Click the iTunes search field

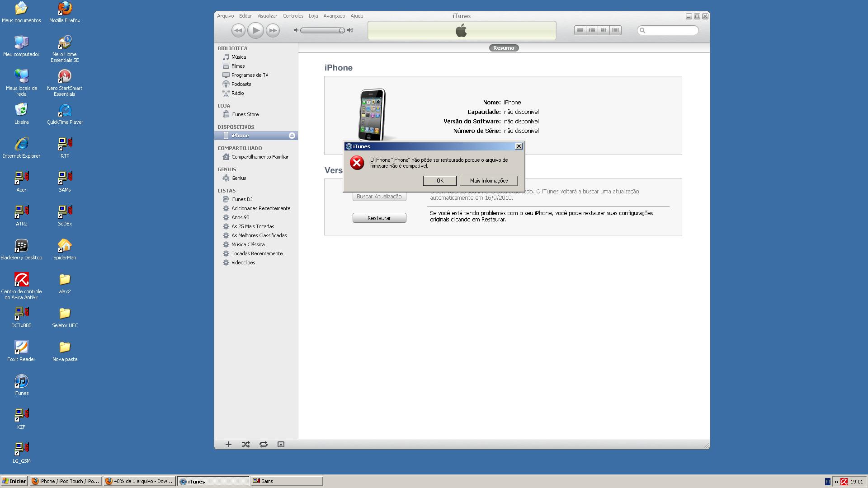668,30
